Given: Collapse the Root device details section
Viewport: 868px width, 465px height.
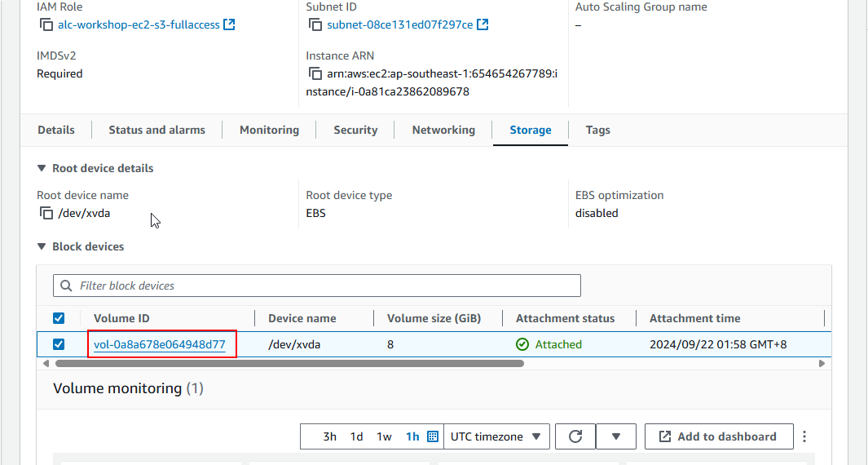Looking at the screenshot, I should (x=42, y=168).
